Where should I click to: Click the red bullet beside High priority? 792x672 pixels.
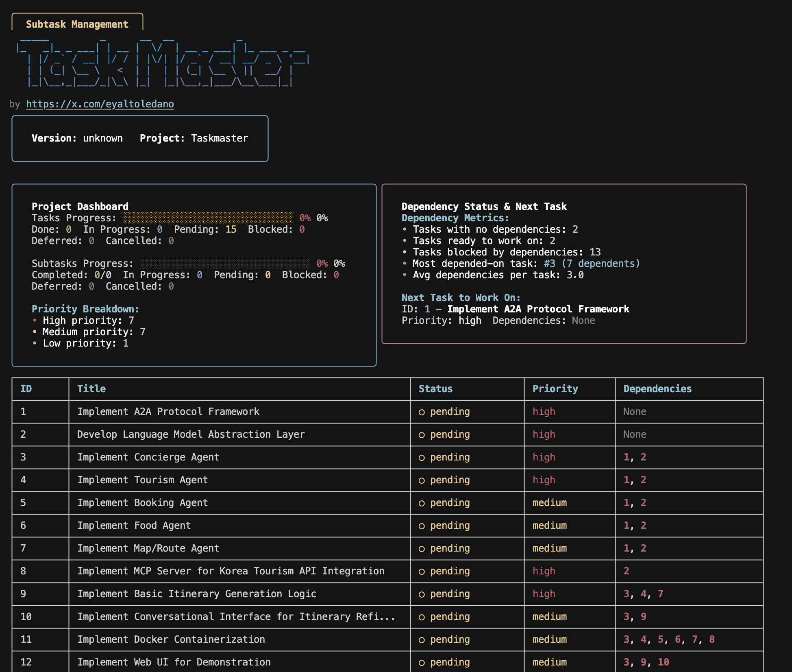[35, 321]
